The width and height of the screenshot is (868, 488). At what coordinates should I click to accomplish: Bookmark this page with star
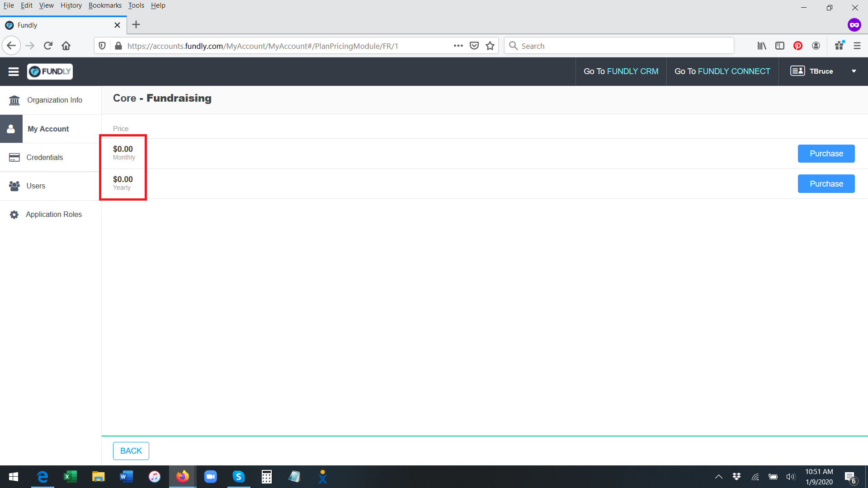[490, 46]
